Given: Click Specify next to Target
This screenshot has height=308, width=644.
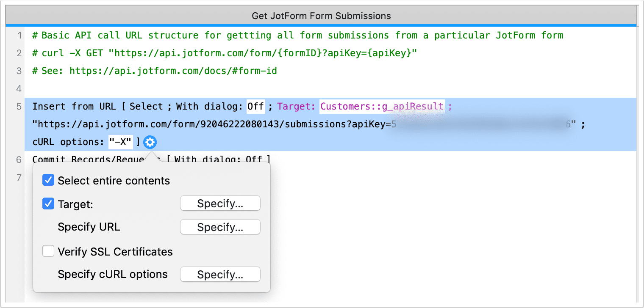Looking at the screenshot, I should pyautogui.click(x=220, y=203).
